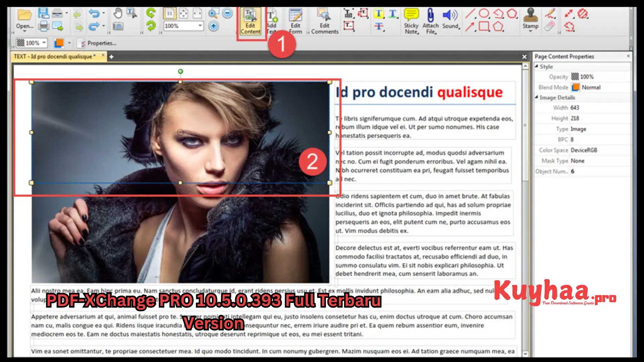Rotate view clockwise with lower green arrow
Screen dimensions: 644x362
coord(151,26)
